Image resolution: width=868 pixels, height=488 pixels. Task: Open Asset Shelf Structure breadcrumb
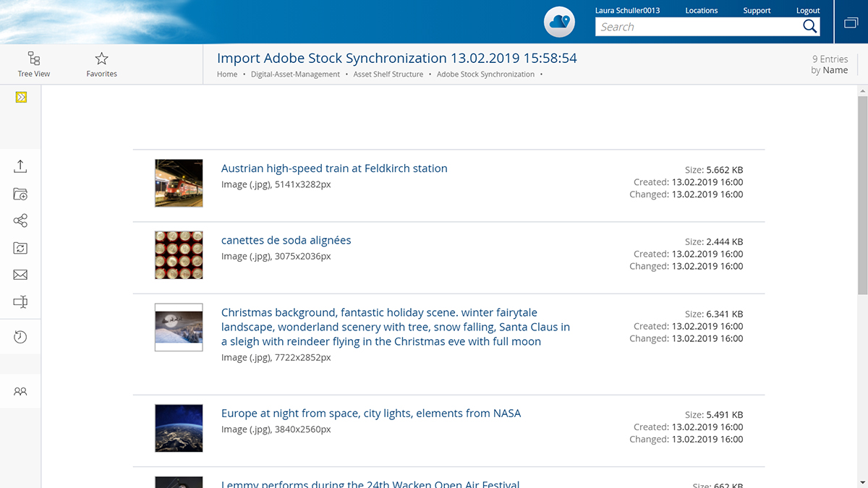point(388,74)
